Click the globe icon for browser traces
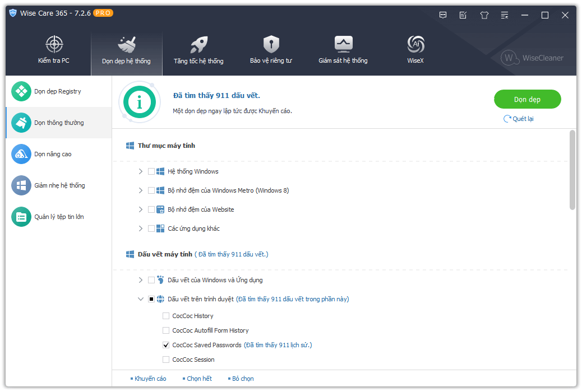This screenshot has height=392, width=582. tap(160, 299)
